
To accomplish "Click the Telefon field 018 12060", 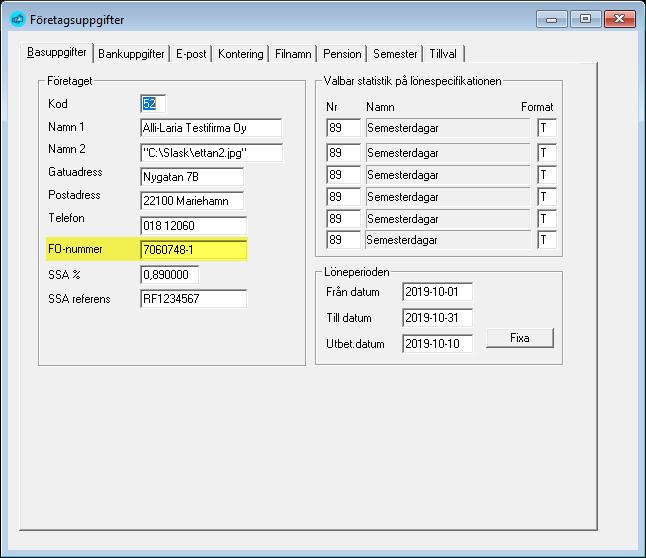I will pos(194,226).
